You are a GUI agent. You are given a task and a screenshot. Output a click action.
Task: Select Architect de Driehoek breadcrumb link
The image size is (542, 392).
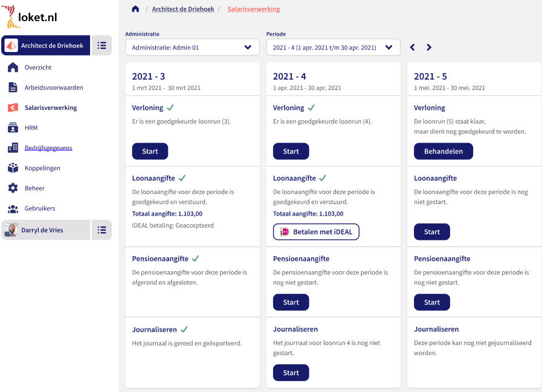[x=183, y=9]
